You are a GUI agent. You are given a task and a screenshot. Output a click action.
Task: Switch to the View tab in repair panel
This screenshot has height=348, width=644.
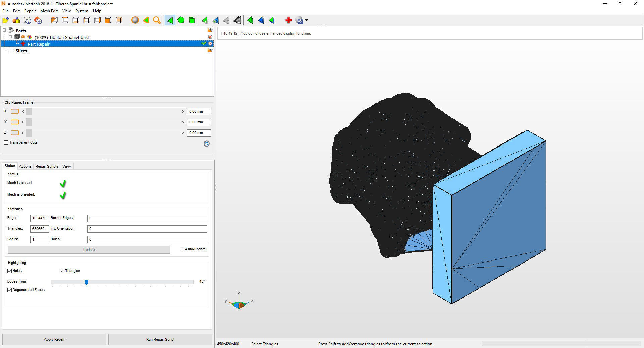(67, 166)
